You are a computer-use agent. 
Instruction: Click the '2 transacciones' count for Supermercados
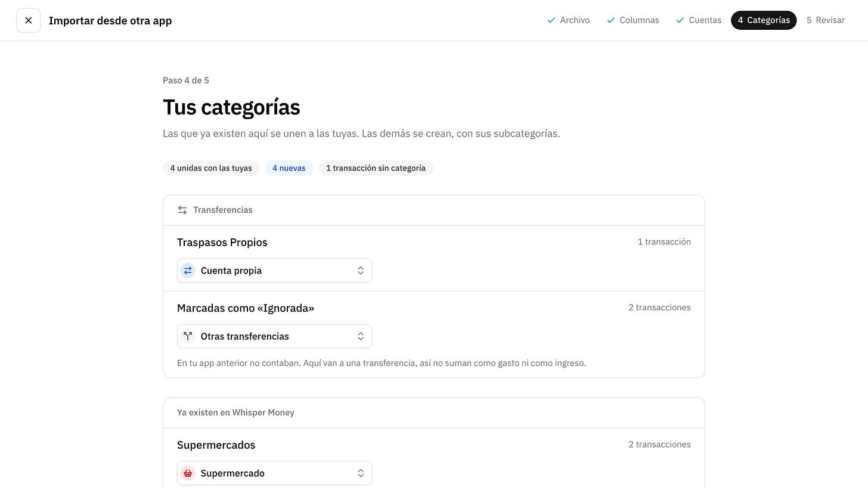pos(659,445)
